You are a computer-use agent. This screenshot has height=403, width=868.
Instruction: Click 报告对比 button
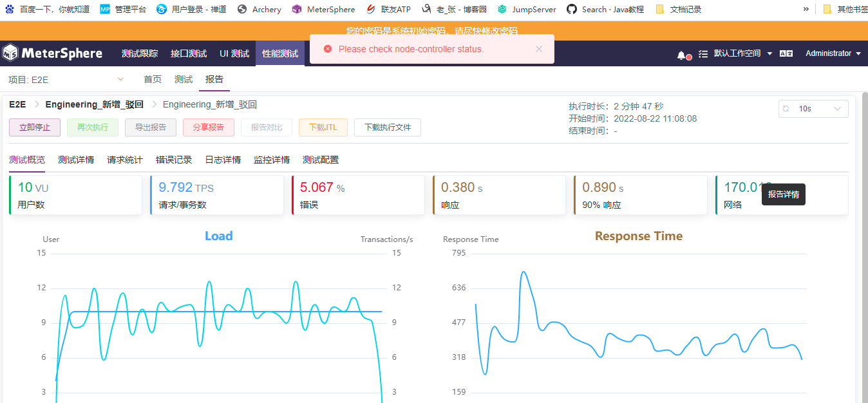[267, 127]
